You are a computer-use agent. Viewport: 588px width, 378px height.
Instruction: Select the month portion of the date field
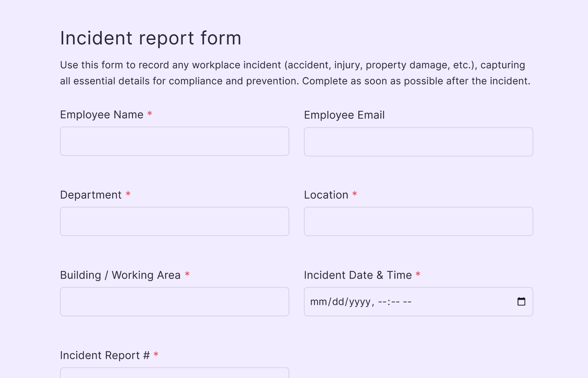click(x=319, y=302)
